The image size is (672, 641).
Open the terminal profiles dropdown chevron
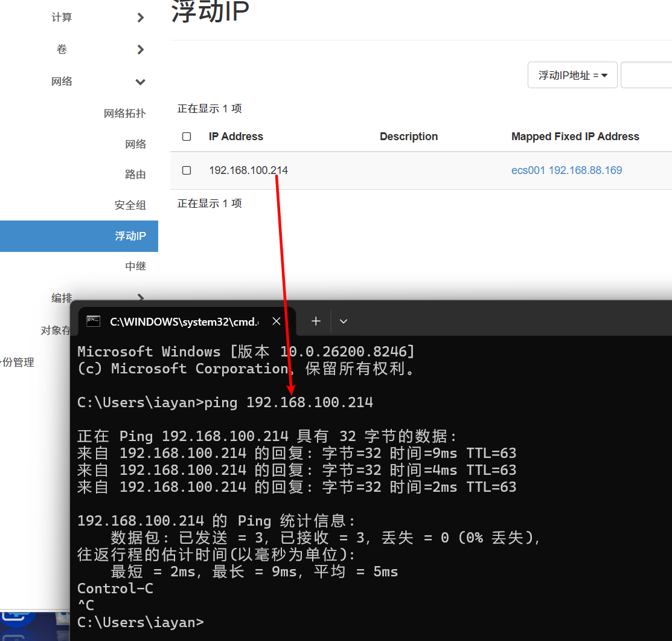tap(344, 321)
